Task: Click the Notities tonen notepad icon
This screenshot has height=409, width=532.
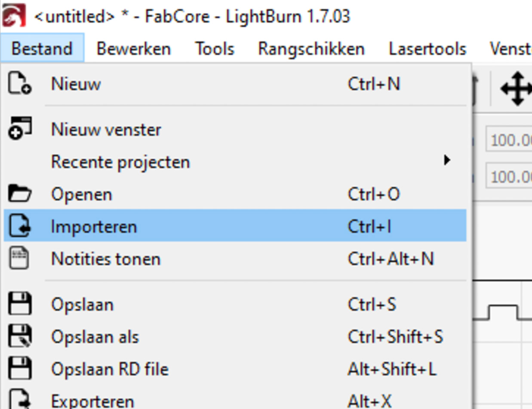Action: [19, 259]
